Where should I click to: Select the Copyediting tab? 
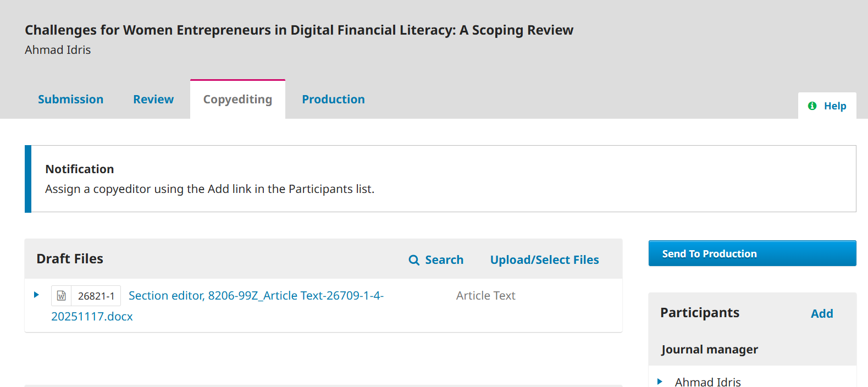coord(237,99)
